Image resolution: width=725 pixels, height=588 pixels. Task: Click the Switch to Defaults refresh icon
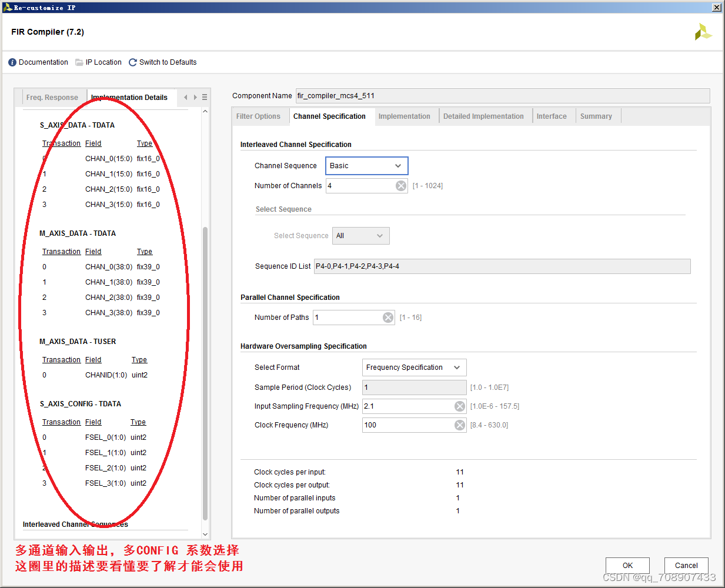click(132, 62)
